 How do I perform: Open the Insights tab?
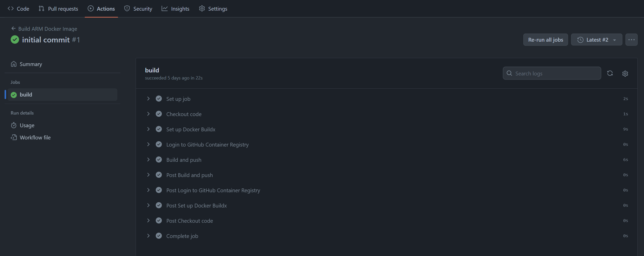(175, 9)
